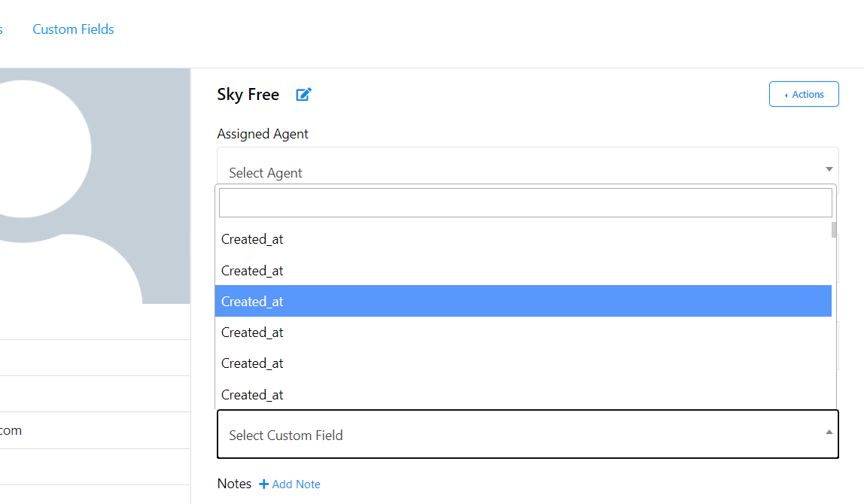
Task: Click the Select Agent dropdown arrow
Action: coord(829,169)
